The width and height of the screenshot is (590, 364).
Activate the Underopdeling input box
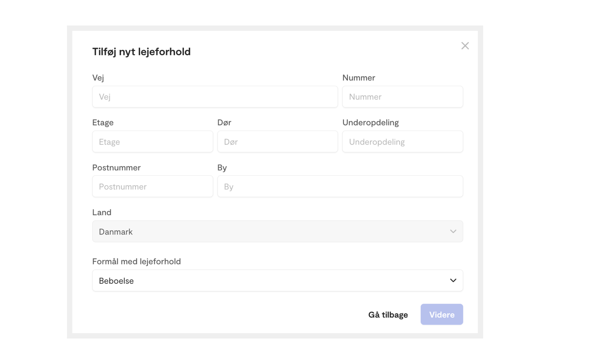403,142
